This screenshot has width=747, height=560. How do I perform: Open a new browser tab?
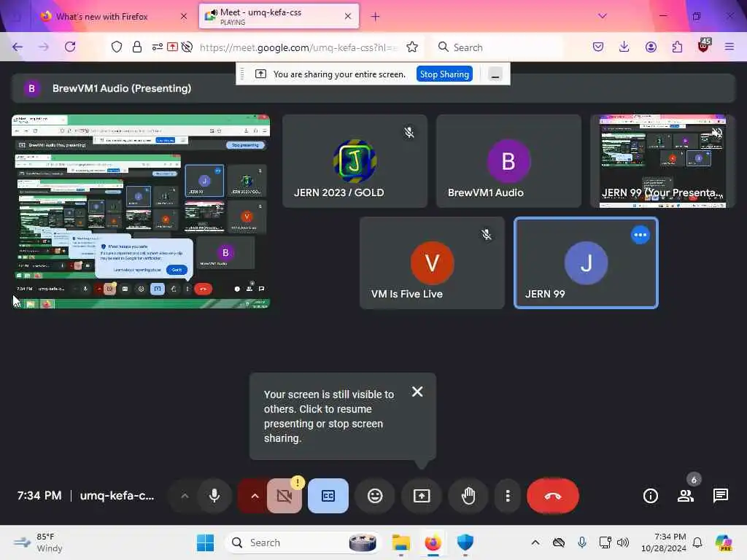(x=376, y=17)
